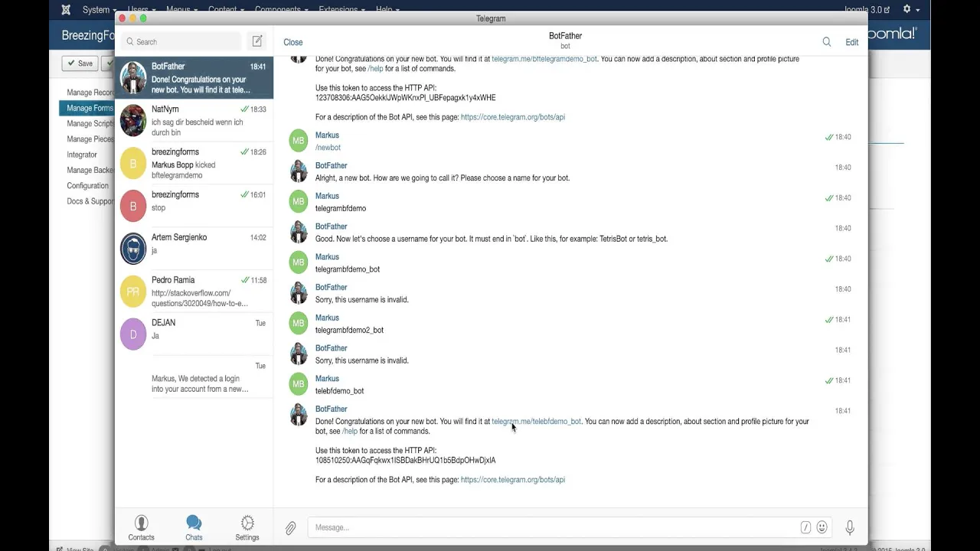Open the Users menu in Joomla
The image size is (980, 551).
(x=141, y=9)
